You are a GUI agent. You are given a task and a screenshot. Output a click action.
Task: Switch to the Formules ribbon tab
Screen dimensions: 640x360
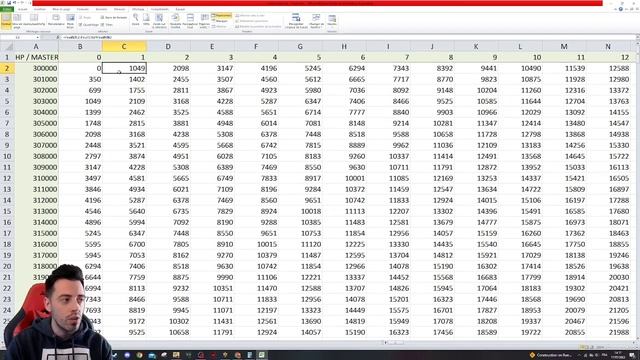82,9
